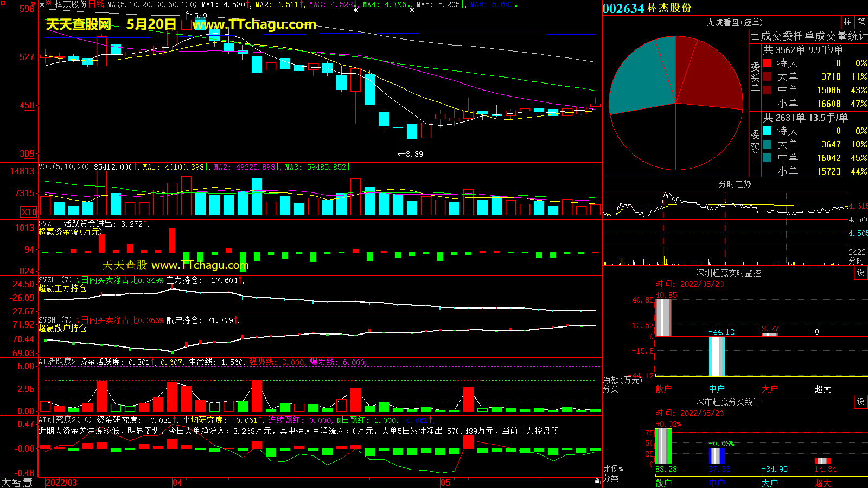
Task: Select the 分时走势 panel header
Action: [x=735, y=184]
